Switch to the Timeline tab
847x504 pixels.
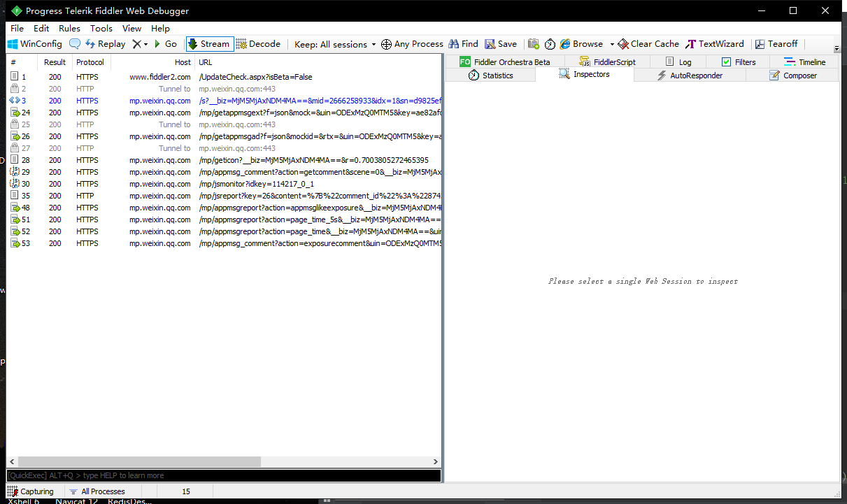[804, 62]
